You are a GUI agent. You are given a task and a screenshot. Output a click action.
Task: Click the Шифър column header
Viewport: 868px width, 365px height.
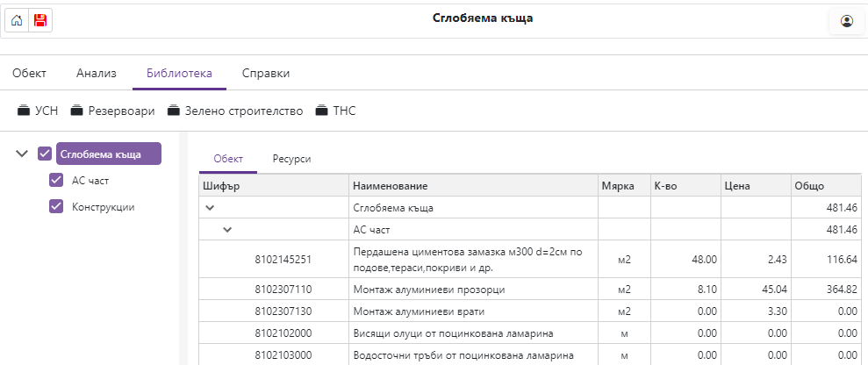click(x=220, y=186)
